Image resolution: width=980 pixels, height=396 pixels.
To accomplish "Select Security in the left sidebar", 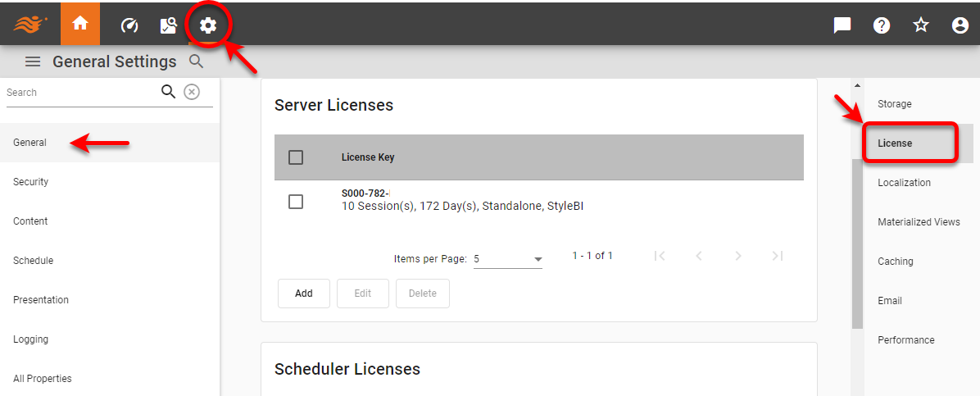I will tap(31, 182).
